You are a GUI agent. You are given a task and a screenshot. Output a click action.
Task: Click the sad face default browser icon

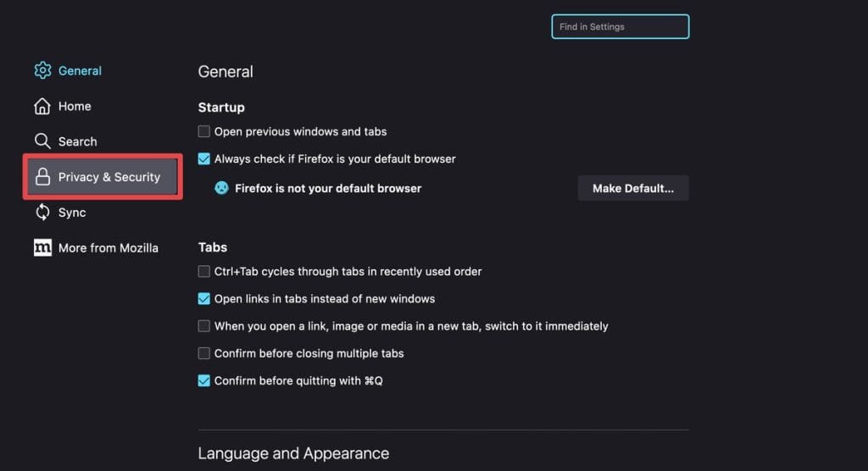point(221,188)
